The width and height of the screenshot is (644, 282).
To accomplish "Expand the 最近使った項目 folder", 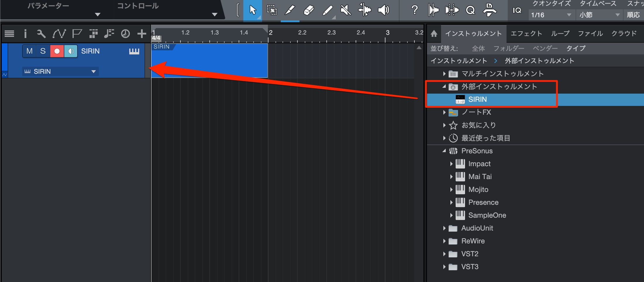I will click(x=444, y=138).
